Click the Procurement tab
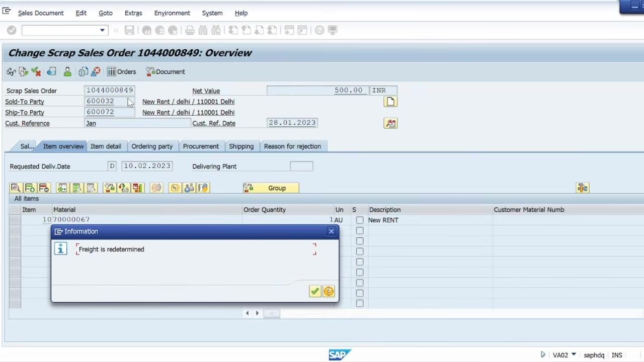Screen dimensions: 644x362 point(201,146)
